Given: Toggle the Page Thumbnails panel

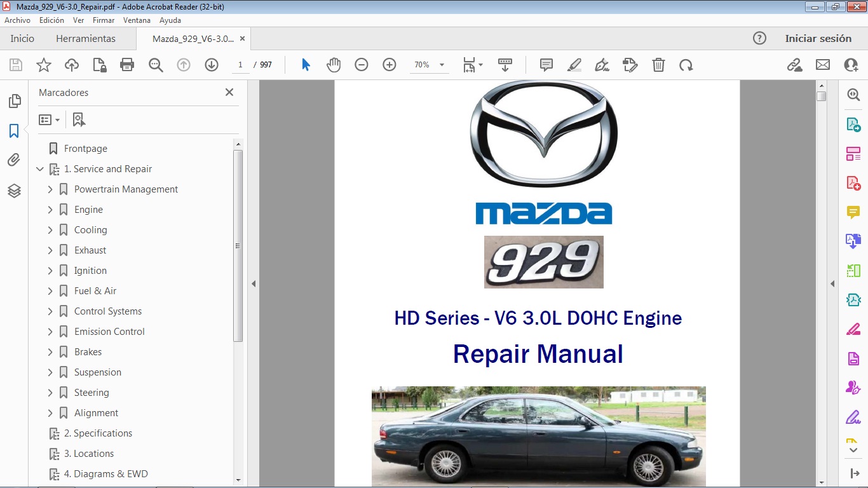Looking at the screenshot, I should tap(14, 100).
